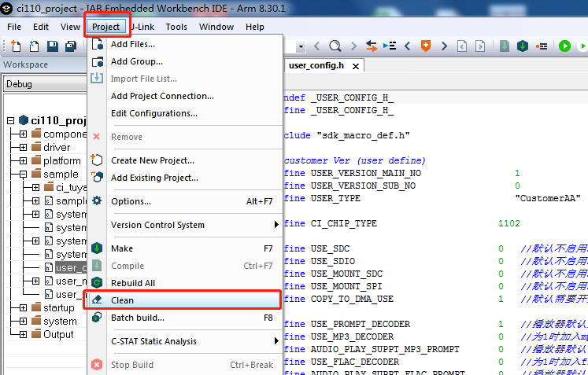Open the Help menu
This screenshot has width=588, height=375.
[255, 27]
